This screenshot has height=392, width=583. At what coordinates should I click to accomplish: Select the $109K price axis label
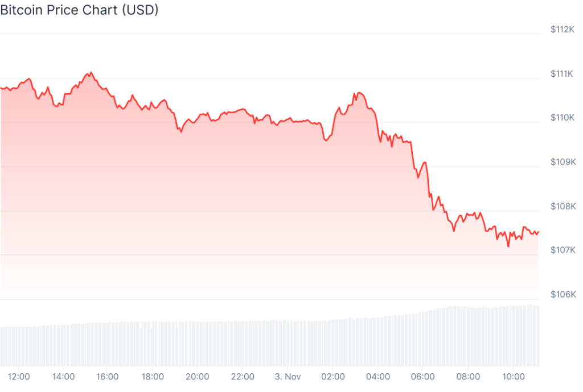click(563, 162)
